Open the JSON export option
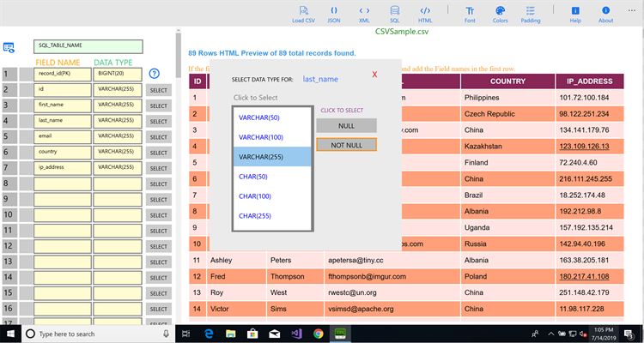Image resolution: width=644 pixels, height=343 pixels. (x=334, y=15)
